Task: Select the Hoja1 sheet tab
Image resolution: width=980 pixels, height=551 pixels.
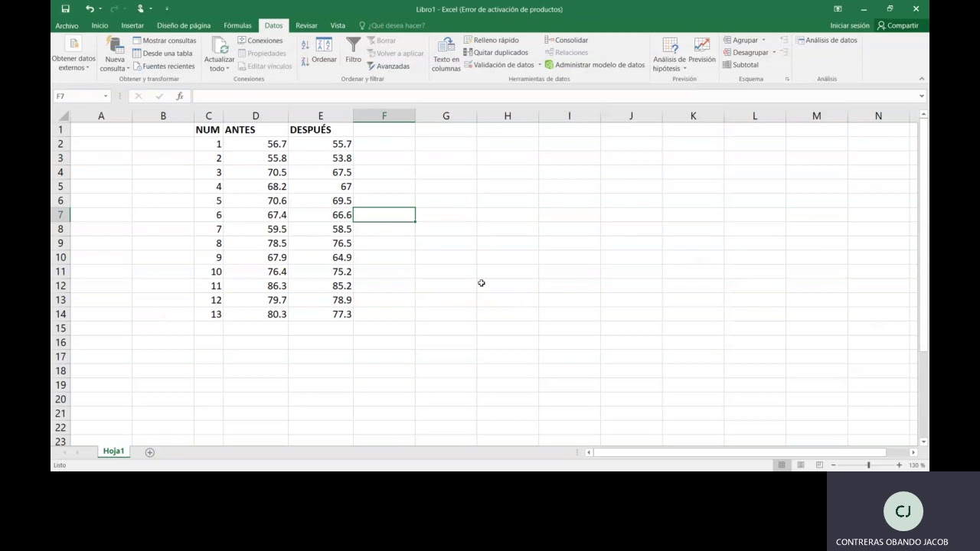Action: click(113, 452)
